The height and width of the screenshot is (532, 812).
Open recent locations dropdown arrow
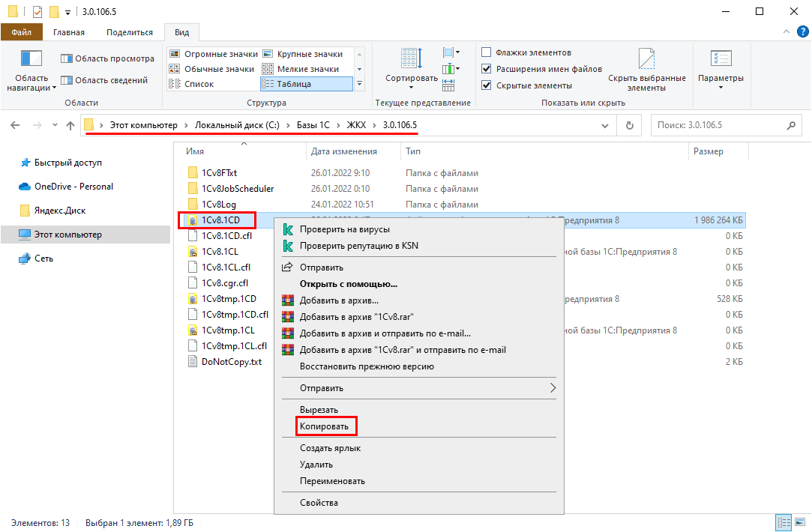click(55, 125)
